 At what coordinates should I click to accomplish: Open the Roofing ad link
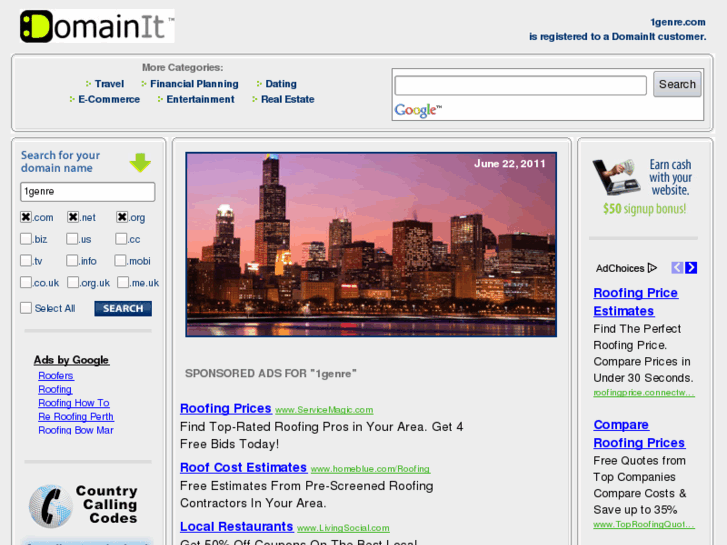coord(55,389)
